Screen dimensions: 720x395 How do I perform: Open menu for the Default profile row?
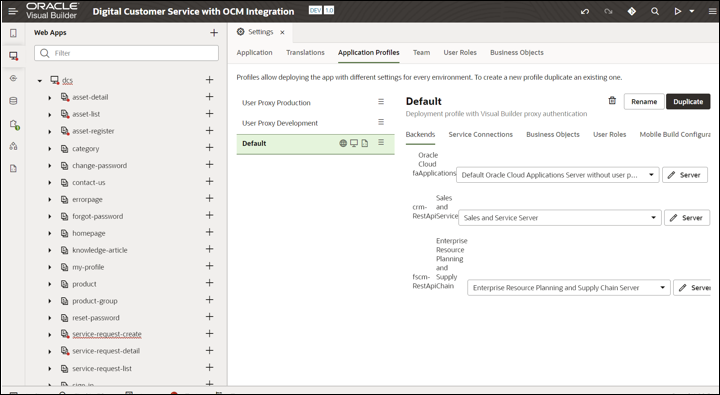click(x=381, y=142)
